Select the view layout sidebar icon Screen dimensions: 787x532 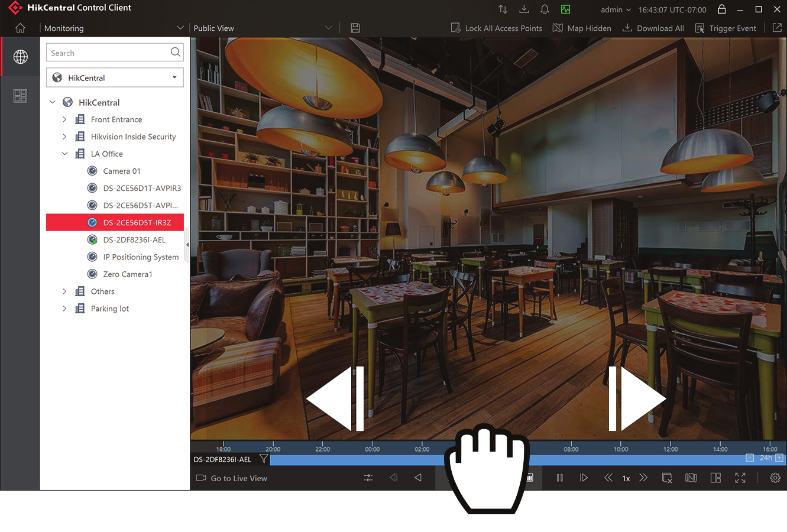[21, 96]
